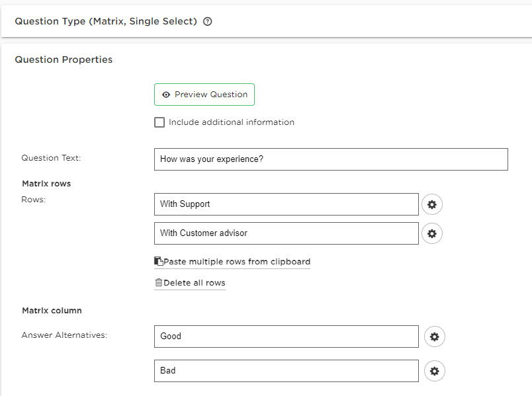This screenshot has width=532, height=396.
Task: Open the gear options for Good answer
Action: [434, 337]
